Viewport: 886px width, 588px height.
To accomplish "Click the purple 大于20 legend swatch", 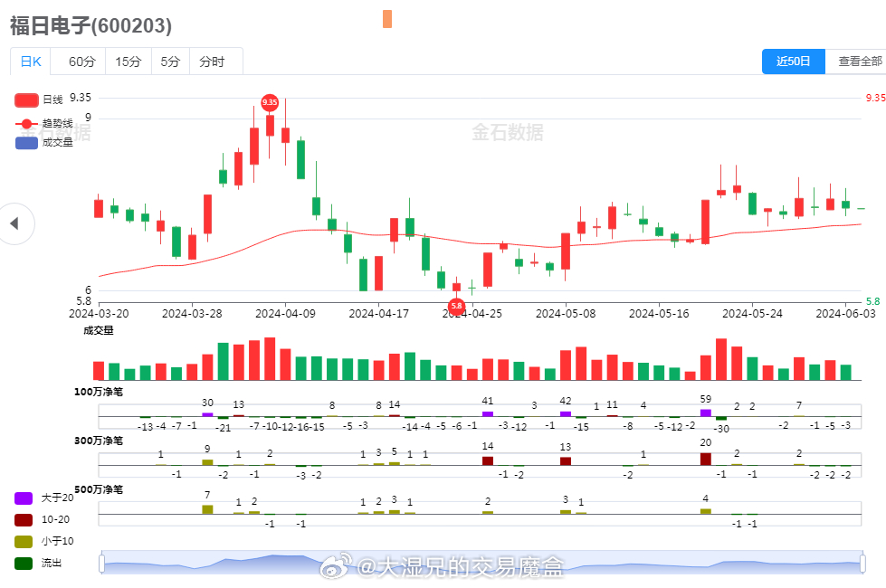I will 24,498.
